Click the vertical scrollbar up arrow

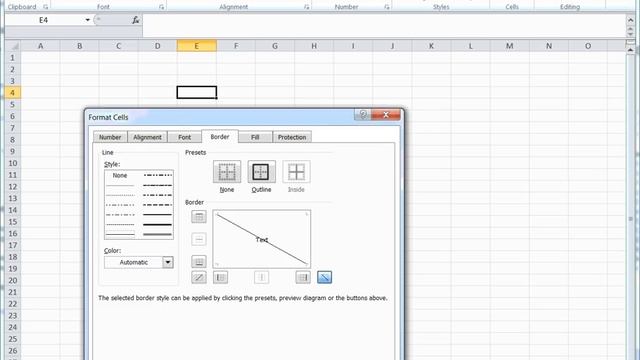(x=631, y=50)
